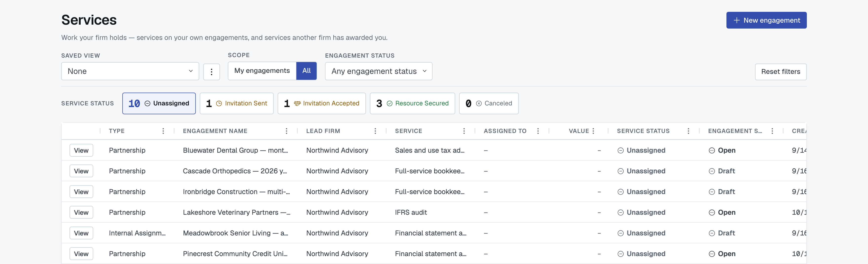This screenshot has height=264, width=868.
Task: Create a New engagement
Action: tap(766, 20)
